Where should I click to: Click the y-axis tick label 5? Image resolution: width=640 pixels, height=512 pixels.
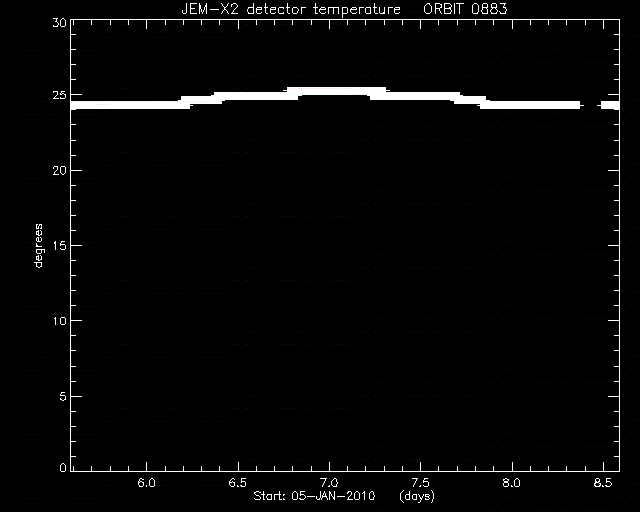[63, 396]
